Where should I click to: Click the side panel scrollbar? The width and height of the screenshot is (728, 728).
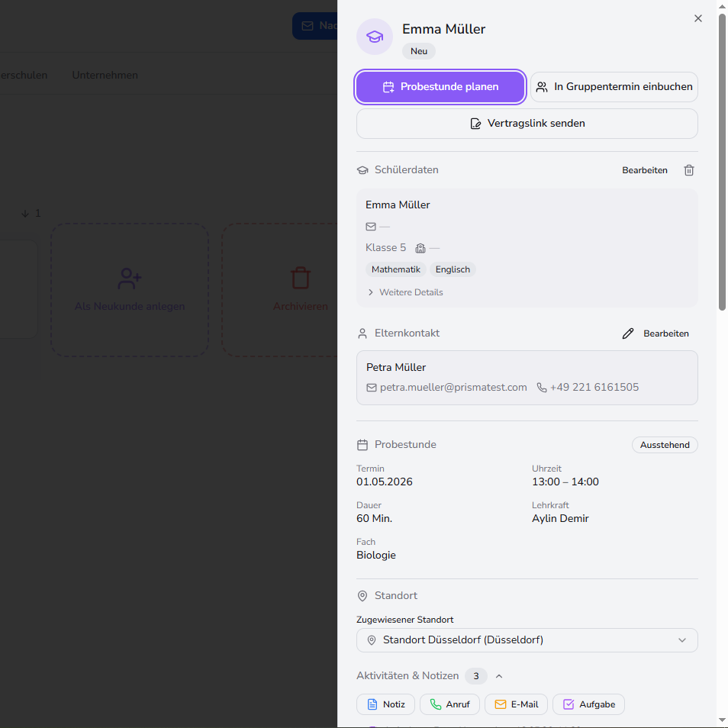pyautogui.click(x=722, y=162)
